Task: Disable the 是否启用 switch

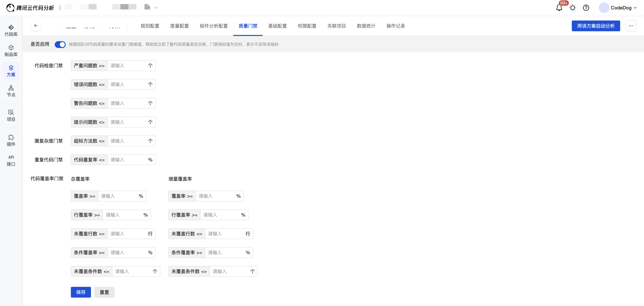Action: point(60,44)
